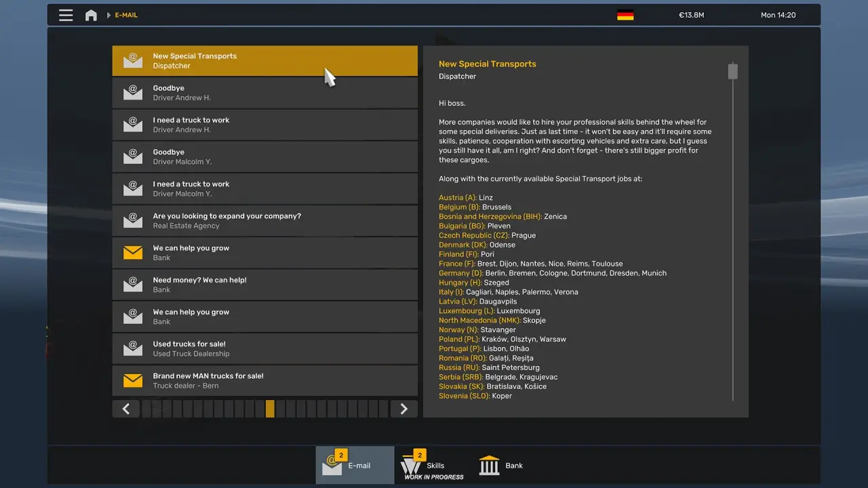Image resolution: width=868 pixels, height=488 pixels.
Task: Open the E-mail tab
Action: tap(355, 466)
